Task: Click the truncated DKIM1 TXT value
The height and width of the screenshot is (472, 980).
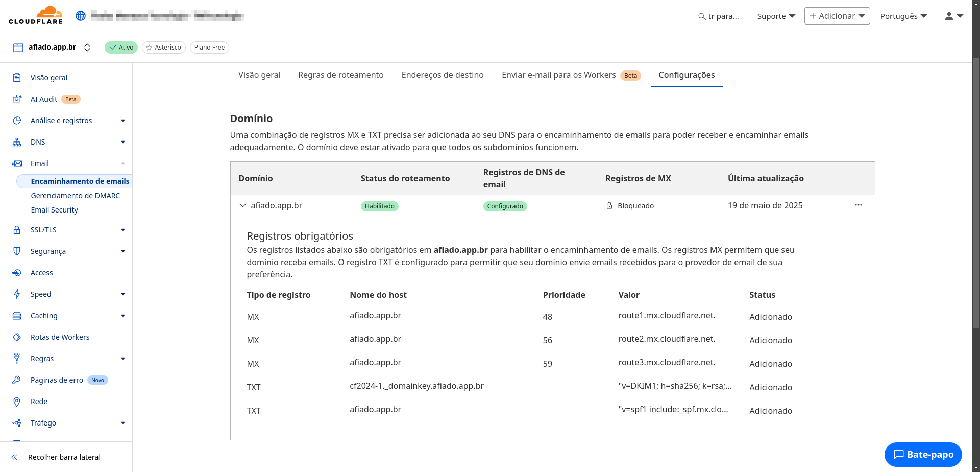Action: tap(675, 386)
